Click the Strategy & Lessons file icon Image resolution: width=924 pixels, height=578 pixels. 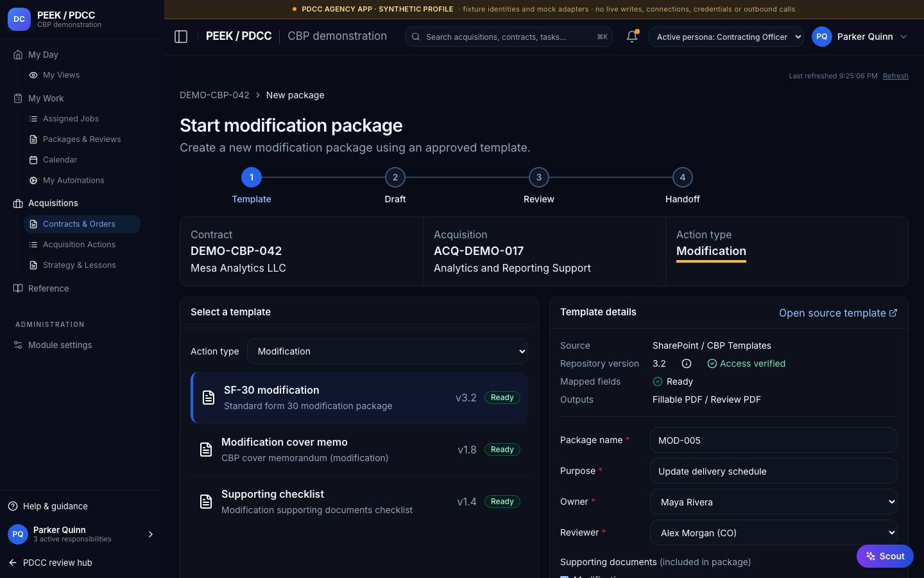click(x=33, y=265)
